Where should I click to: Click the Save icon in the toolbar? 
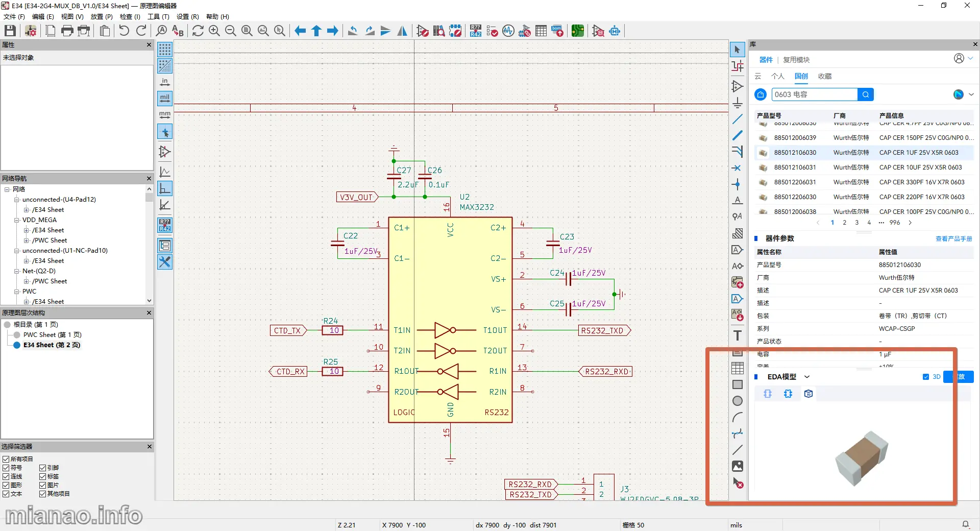[10, 31]
